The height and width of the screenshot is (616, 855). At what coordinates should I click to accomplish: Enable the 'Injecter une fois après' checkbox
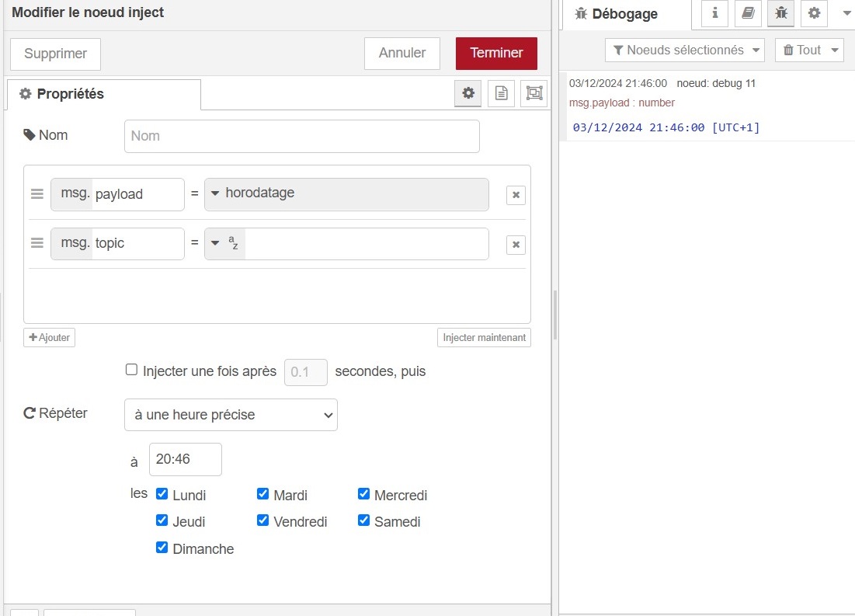[132, 371]
